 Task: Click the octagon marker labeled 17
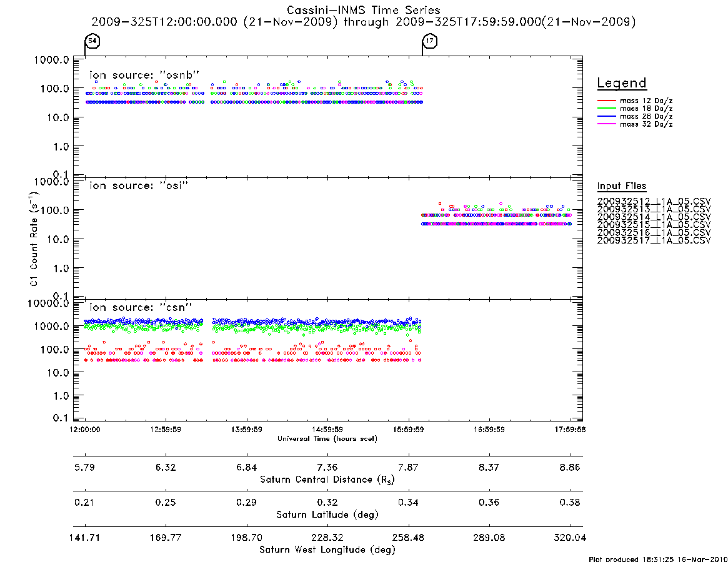tap(430, 41)
